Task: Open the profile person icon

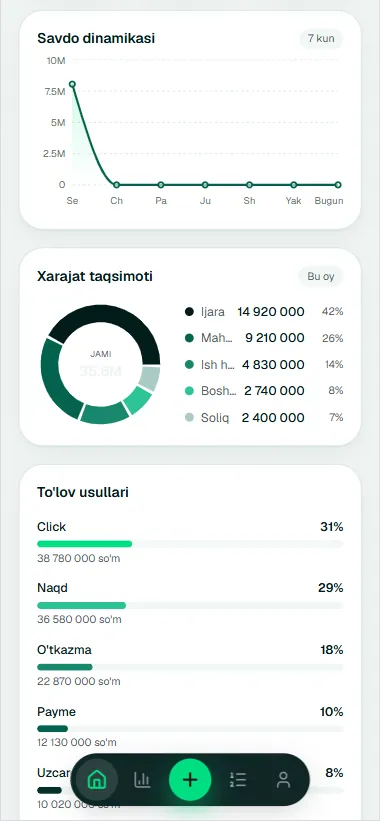Action: 283,780
